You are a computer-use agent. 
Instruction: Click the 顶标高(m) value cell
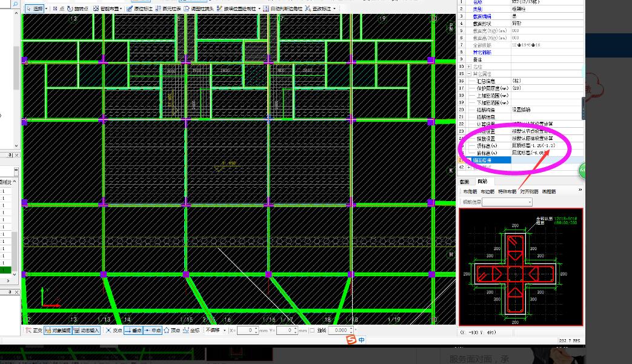[547, 146]
